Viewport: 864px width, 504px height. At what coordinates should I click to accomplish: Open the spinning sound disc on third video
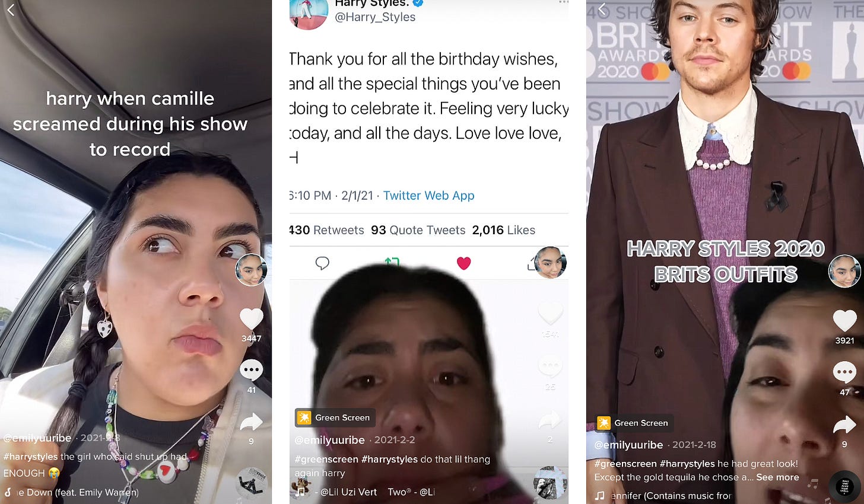[845, 487]
